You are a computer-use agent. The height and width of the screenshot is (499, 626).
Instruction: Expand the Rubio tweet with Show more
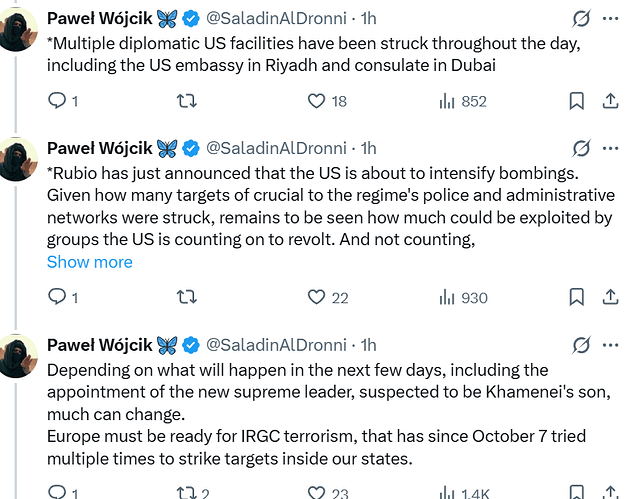pos(89,262)
